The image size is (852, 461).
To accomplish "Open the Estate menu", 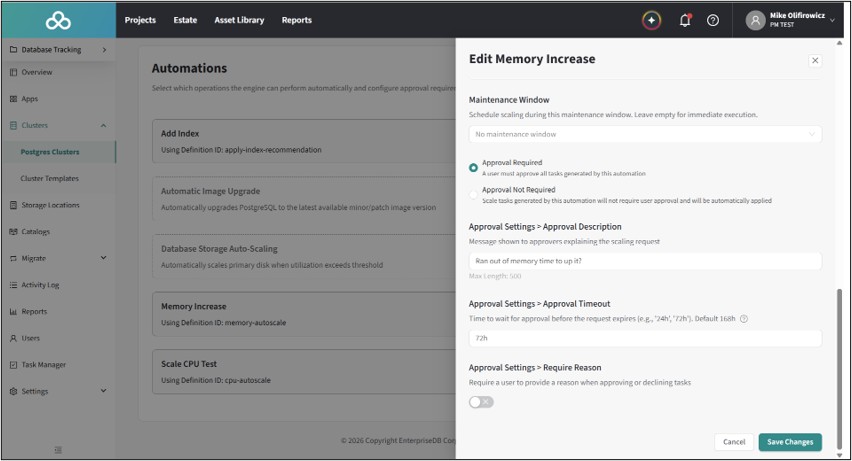I will click(185, 20).
